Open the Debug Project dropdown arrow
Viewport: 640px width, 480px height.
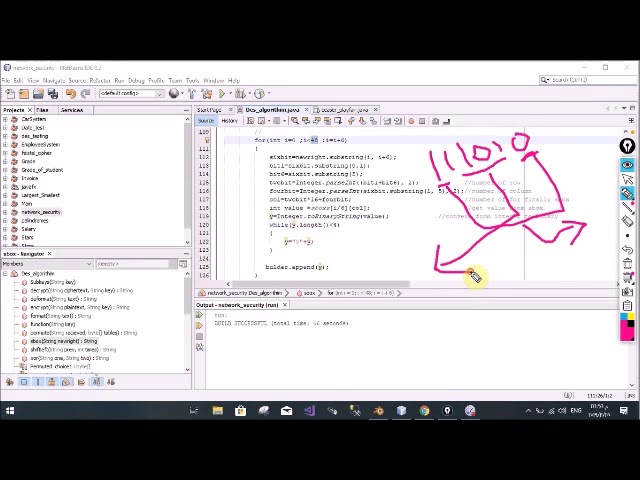[250, 94]
